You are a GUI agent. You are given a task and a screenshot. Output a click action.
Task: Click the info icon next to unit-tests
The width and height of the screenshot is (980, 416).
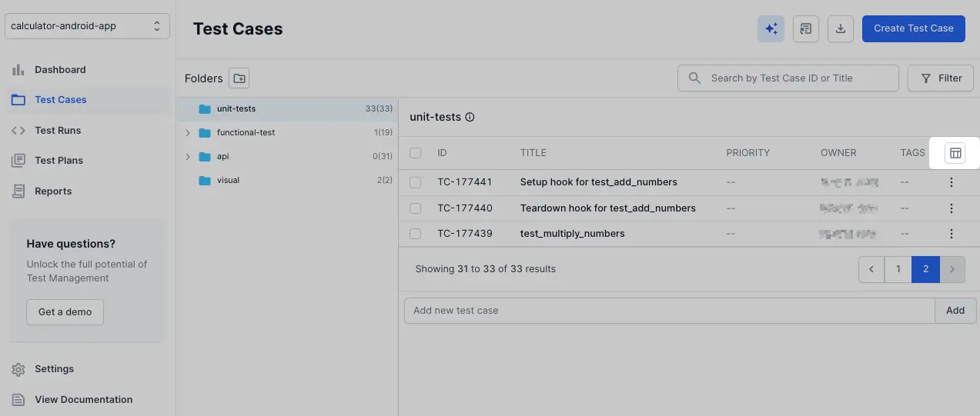point(470,118)
